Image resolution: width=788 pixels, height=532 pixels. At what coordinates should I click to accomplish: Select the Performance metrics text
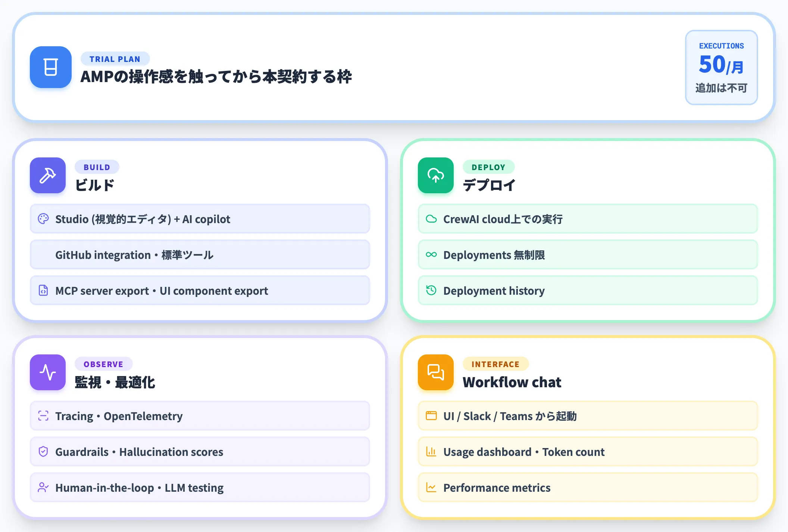[497, 488]
